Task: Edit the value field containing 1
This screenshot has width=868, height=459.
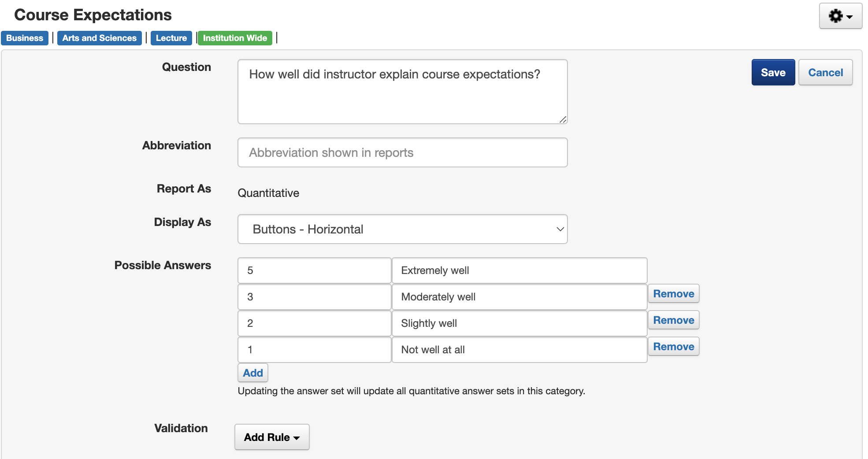Action: point(314,350)
